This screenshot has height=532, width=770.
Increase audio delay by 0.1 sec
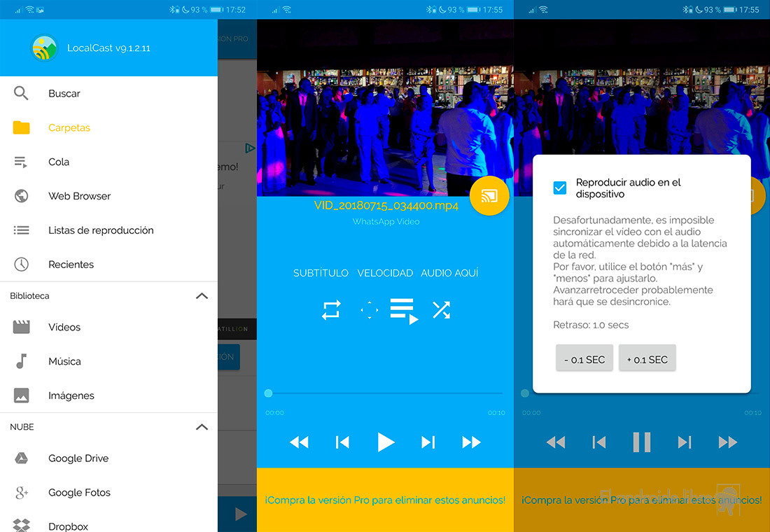click(647, 360)
